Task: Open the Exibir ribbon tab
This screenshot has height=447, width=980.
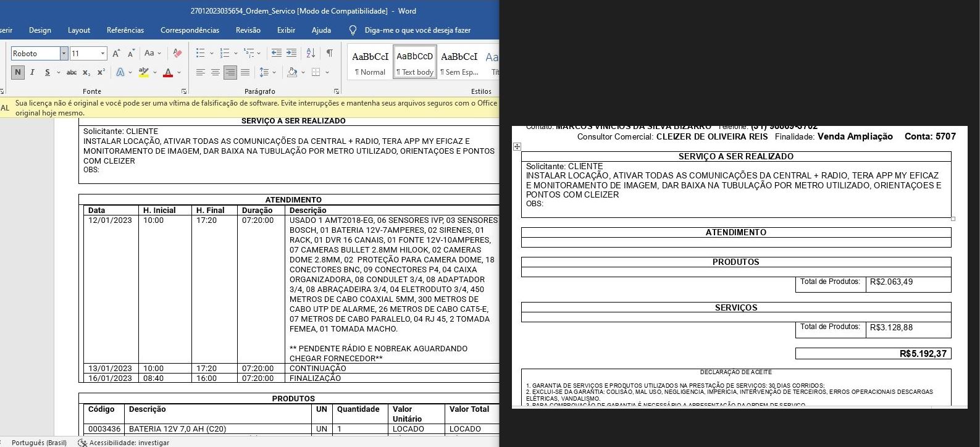Action: coord(286,30)
